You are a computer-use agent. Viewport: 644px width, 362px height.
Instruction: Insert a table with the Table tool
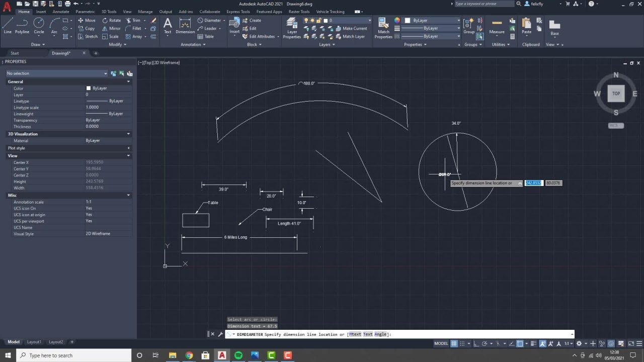click(208, 36)
